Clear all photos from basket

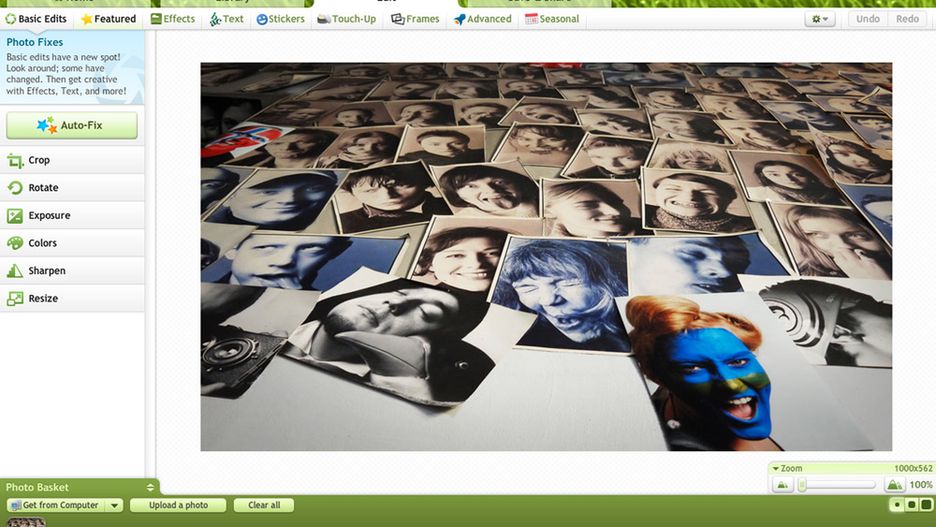point(264,505)
